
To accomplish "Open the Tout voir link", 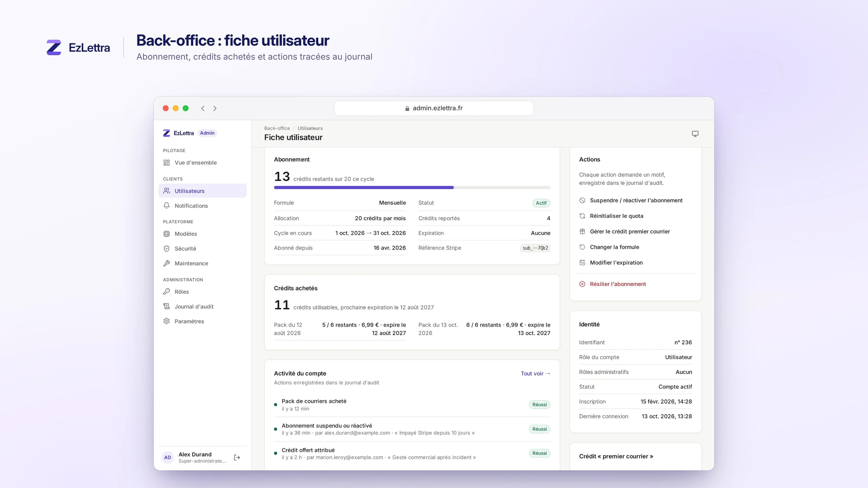I will point(535,373).
